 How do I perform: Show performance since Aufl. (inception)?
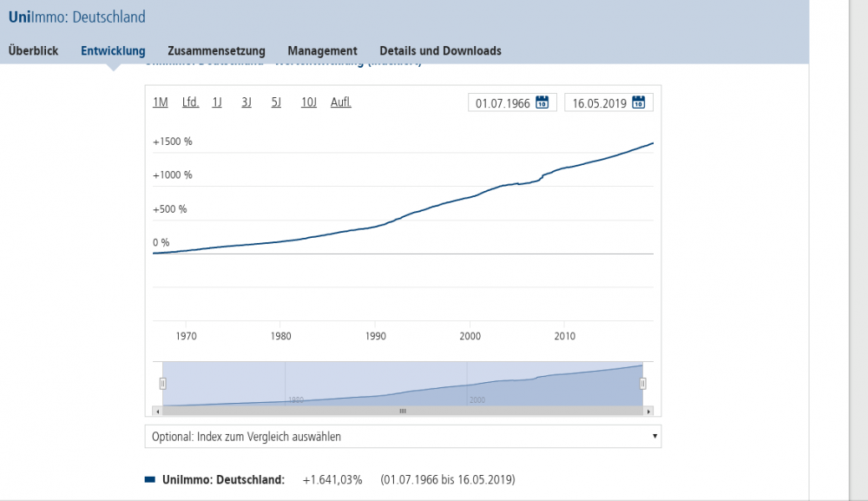340,102
